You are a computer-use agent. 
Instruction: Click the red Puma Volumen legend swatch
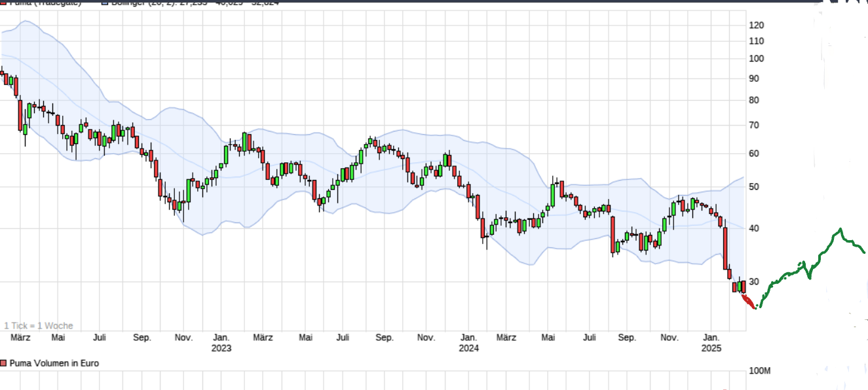click(3, 363)
